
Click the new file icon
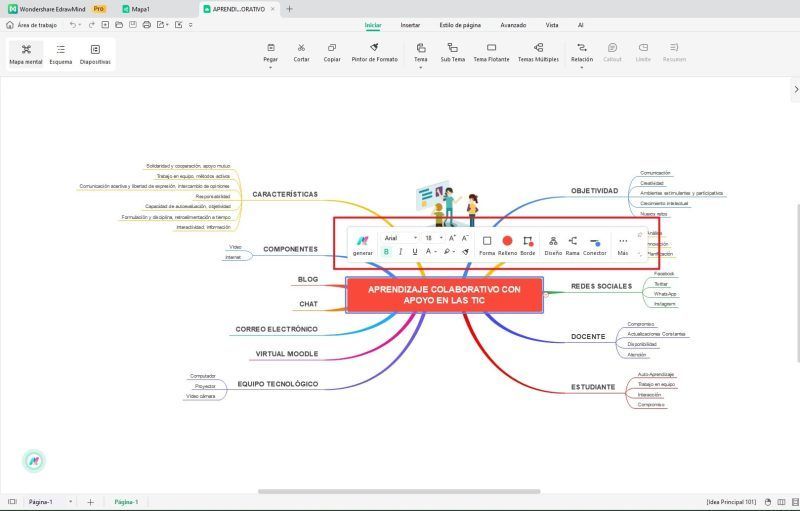click(105, 24)
